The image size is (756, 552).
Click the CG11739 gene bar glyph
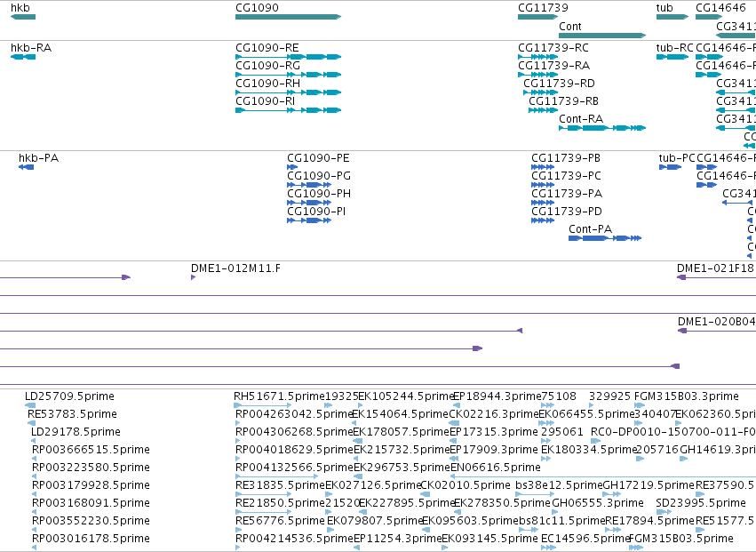point(538,17)
